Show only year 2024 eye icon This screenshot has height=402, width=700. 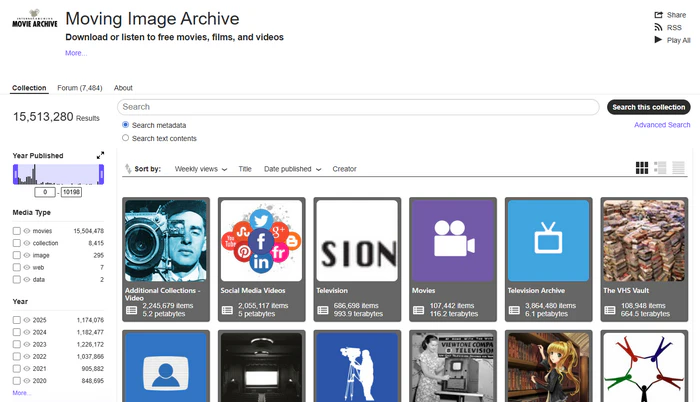point(27,332)
